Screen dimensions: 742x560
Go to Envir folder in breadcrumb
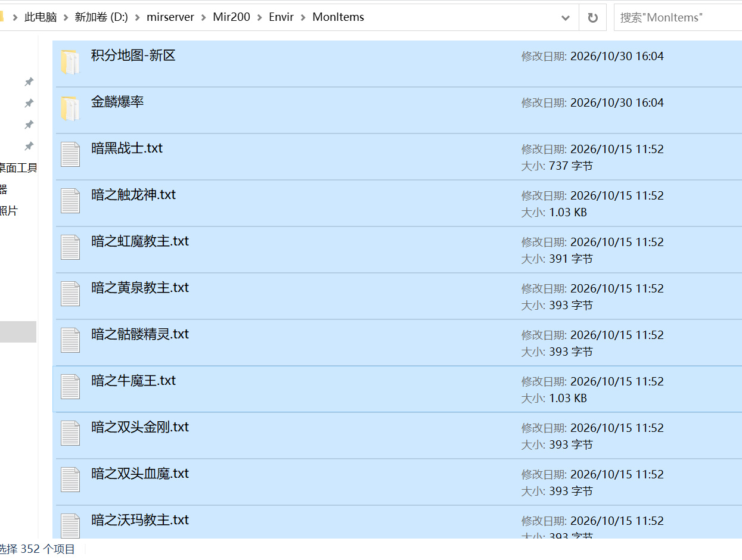281,17
